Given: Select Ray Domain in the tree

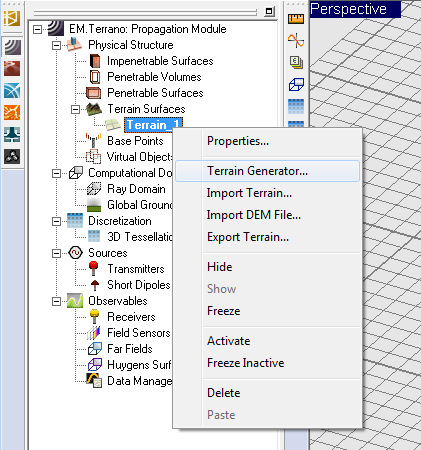Looking at the screenshot, I should 136,189.
